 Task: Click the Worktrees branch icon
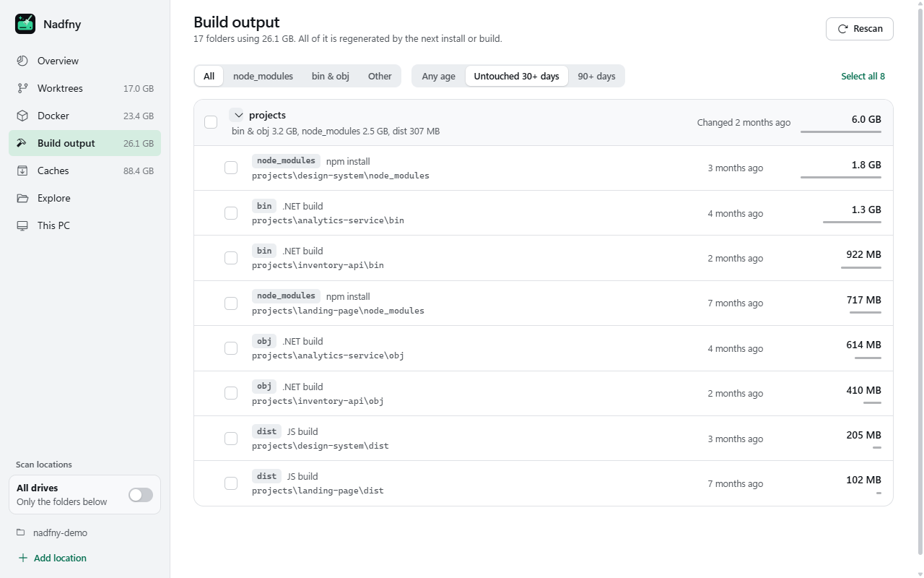(22, 88)
